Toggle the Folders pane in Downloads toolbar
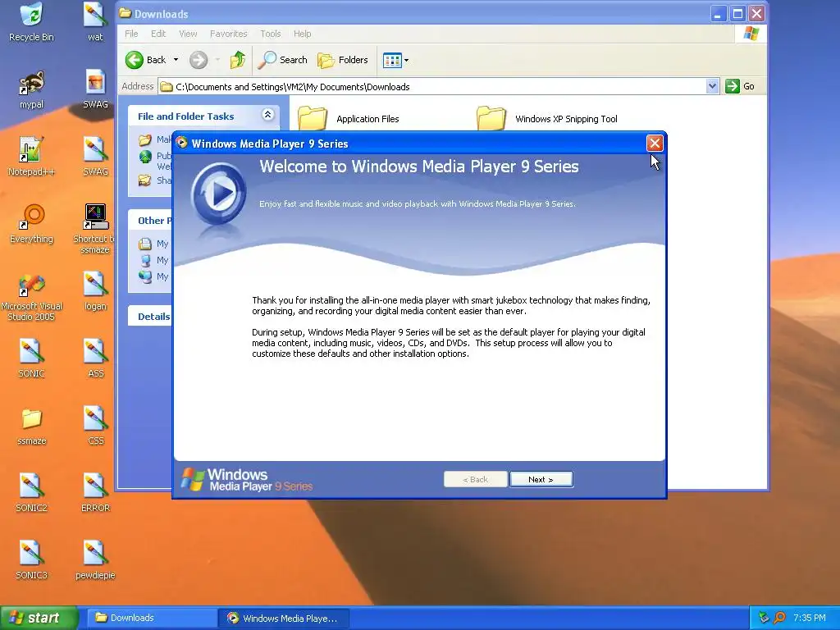Image resolution: width=840 pixels, height=630 pixels. [x=343, y=60]
